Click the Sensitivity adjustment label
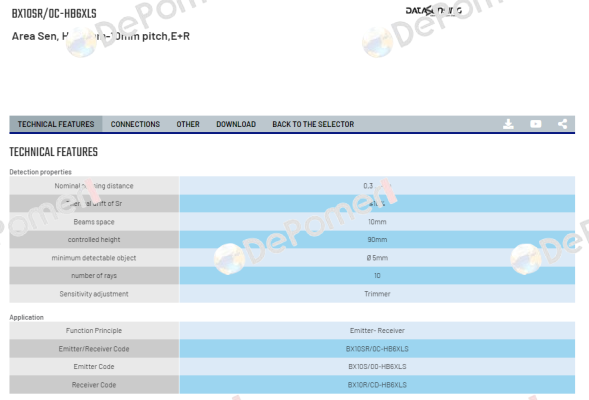This screenshot has width=589, height=400. click(94, 294)
